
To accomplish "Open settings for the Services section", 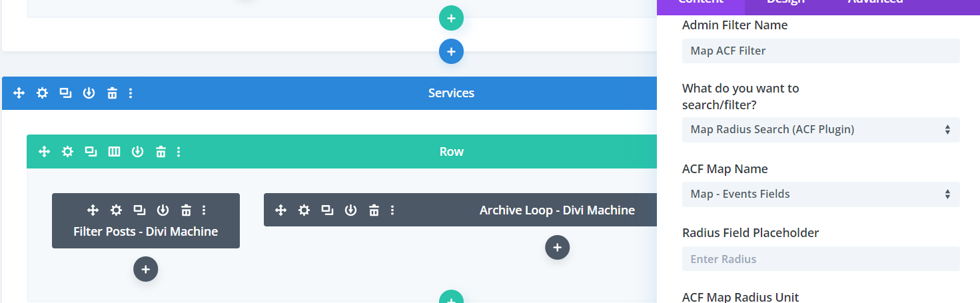I will (42, 93).
